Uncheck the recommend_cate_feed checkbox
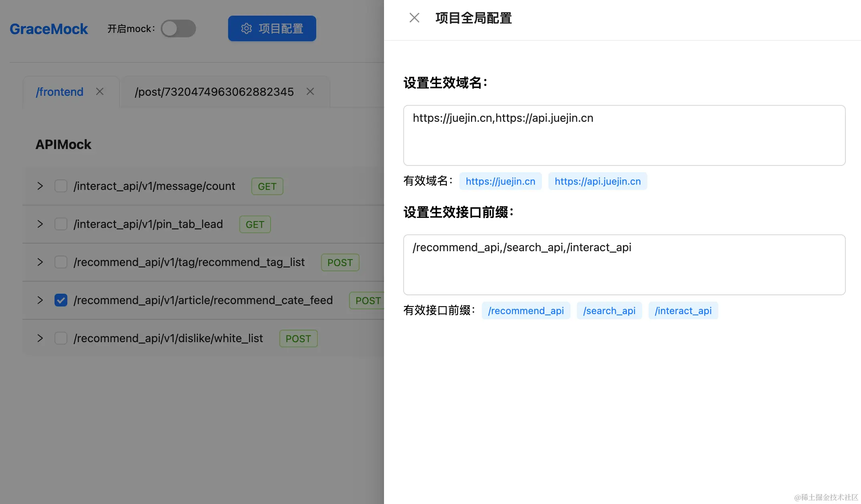The image size is (861, 504). pyautogui.click(x=61, y=300)
